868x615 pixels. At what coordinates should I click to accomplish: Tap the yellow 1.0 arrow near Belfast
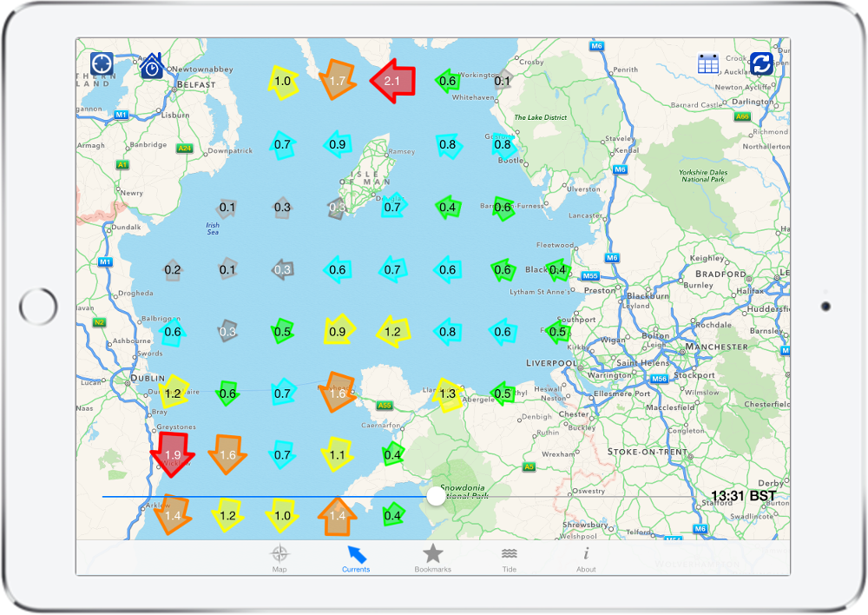pyautogui.click(x=282, y=82)
